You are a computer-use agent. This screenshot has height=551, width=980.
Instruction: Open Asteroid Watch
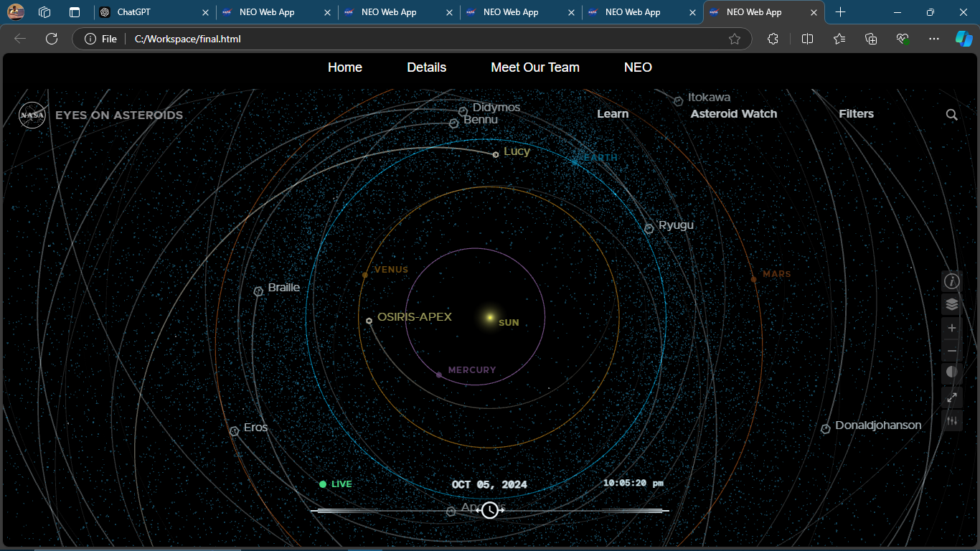(x=734, y=114)
